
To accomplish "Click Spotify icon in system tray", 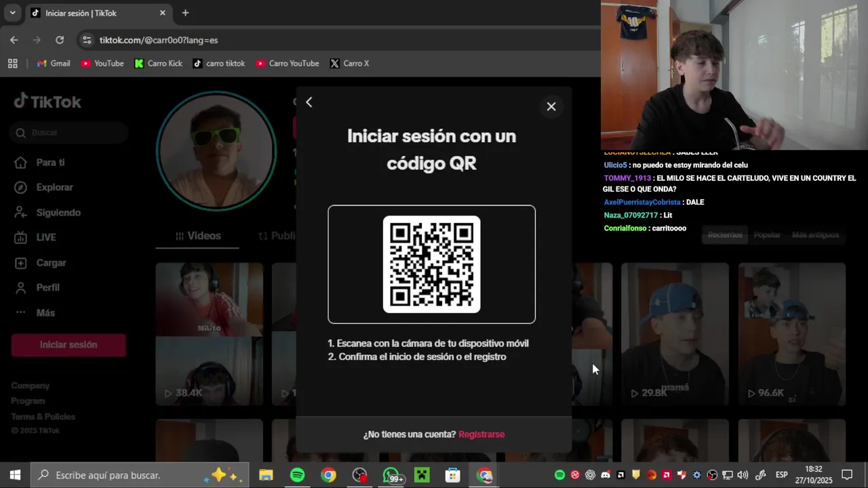I will pos(559,475).
